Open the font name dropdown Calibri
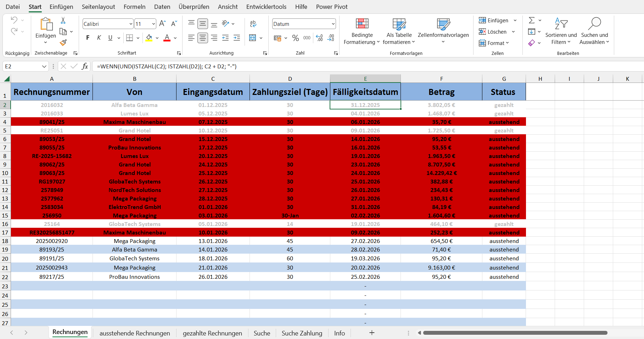Image resolution: width=644 pixels, height=339 pixels. click(x=131, y=24)
